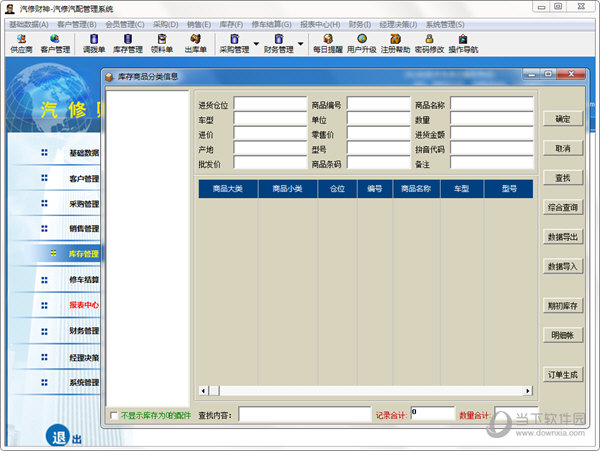Open 综合查询 button
The width and height of the screenshot is (600, 451).
click(563, 207)
